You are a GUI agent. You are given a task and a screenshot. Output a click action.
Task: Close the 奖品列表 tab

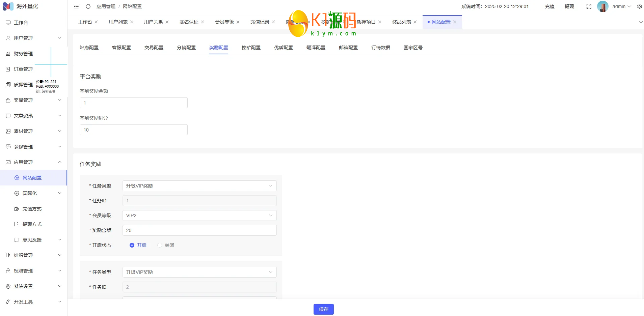pos(415,22)
